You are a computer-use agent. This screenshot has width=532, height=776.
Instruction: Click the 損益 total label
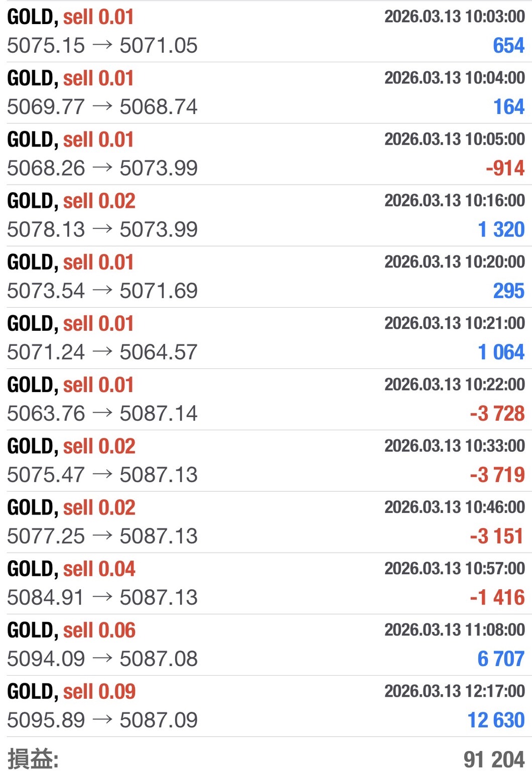tap(33, 759)
